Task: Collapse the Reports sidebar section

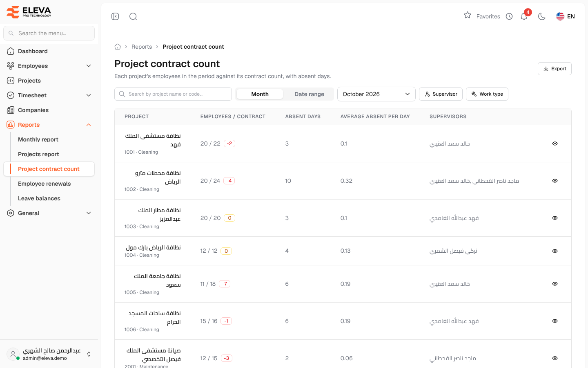Action: [49, 125]
